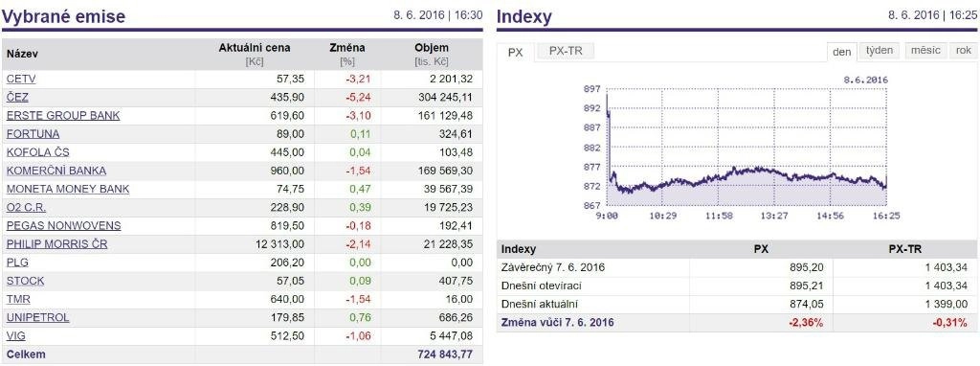Select the den chart range
Screen dimensions: 980x366
[x=842, y=52]
